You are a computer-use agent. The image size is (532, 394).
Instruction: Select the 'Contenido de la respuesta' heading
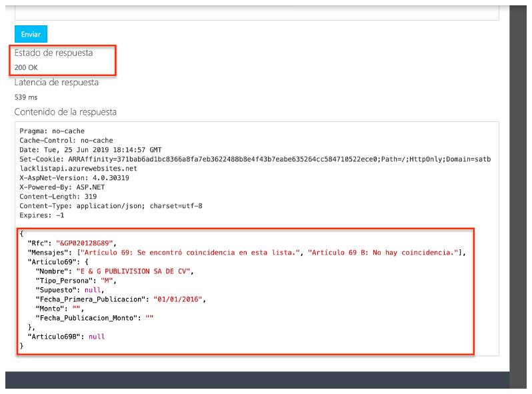(x=65, y=112)
